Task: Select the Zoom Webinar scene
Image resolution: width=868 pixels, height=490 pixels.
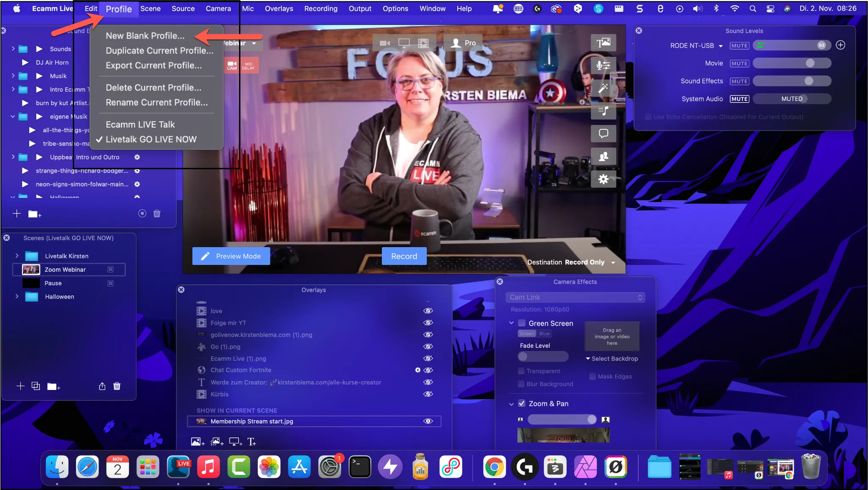Action: click(69, 269)
